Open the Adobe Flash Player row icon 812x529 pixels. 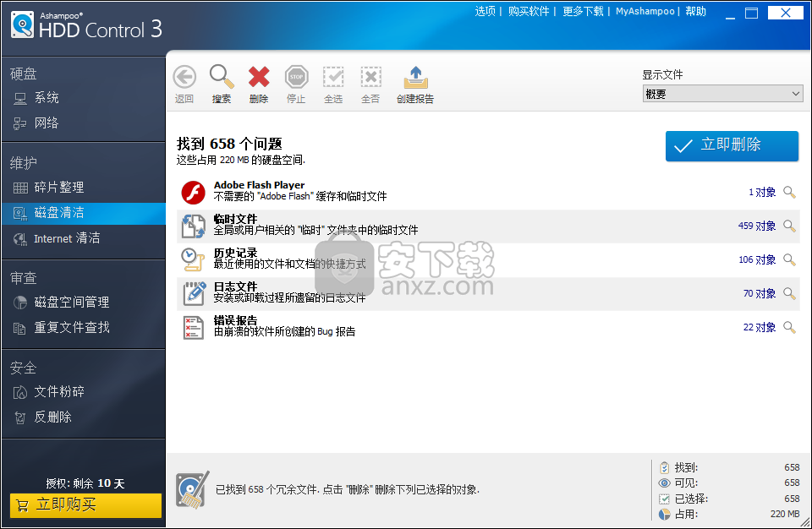(193, 192)
